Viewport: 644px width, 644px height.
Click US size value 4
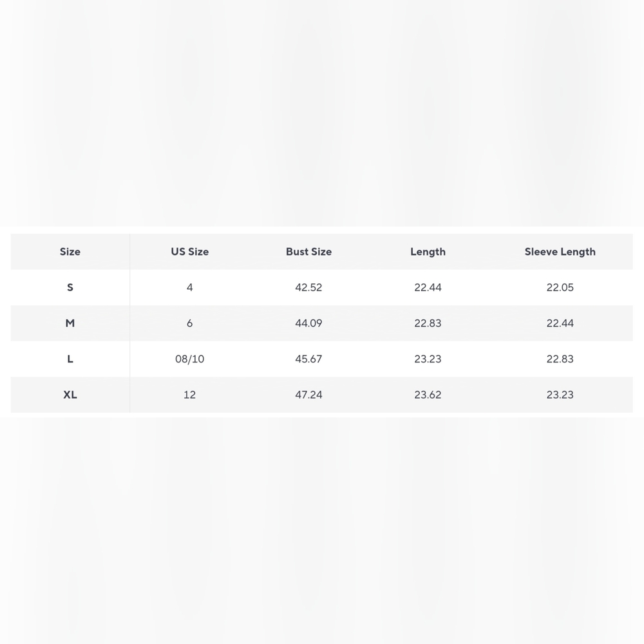(190, 287)
